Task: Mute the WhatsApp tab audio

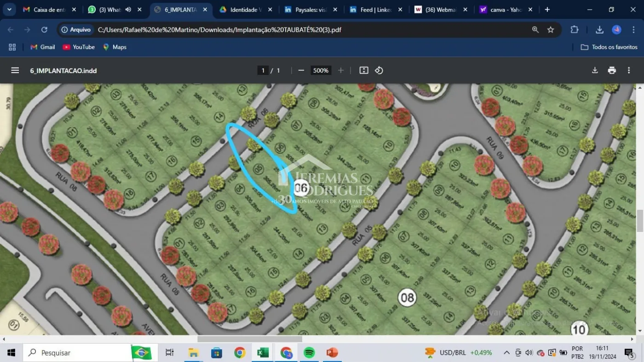Action: (128, 10)
